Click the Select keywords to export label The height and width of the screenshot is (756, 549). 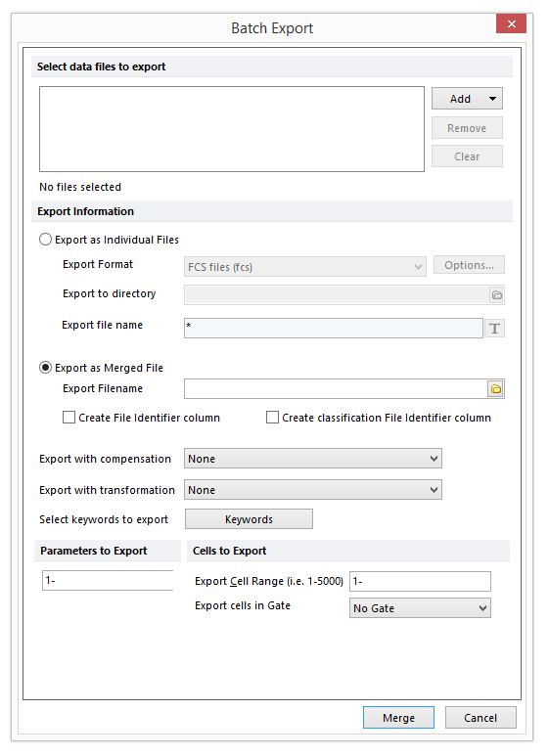(x=104, y=519)
